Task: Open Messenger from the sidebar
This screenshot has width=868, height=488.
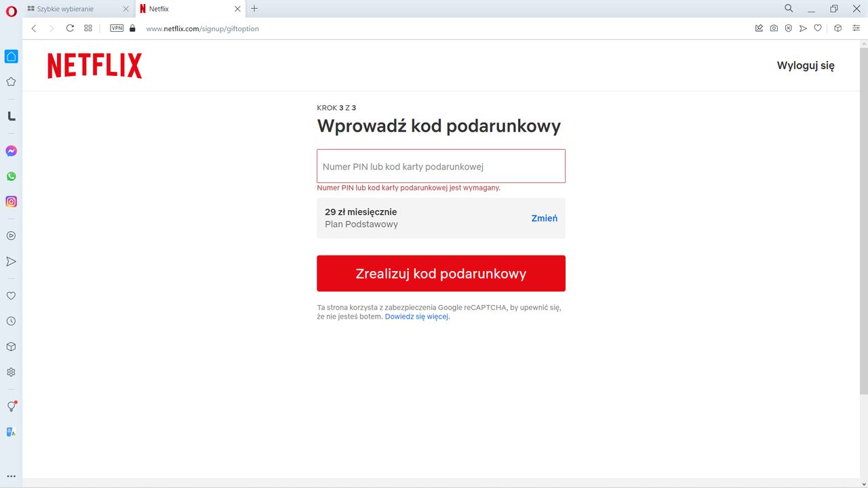Action: point(10,150)
